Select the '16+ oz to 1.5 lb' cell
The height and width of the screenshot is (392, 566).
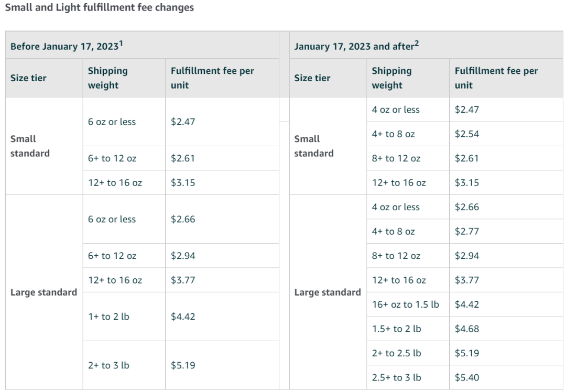(x=408, y=304)
